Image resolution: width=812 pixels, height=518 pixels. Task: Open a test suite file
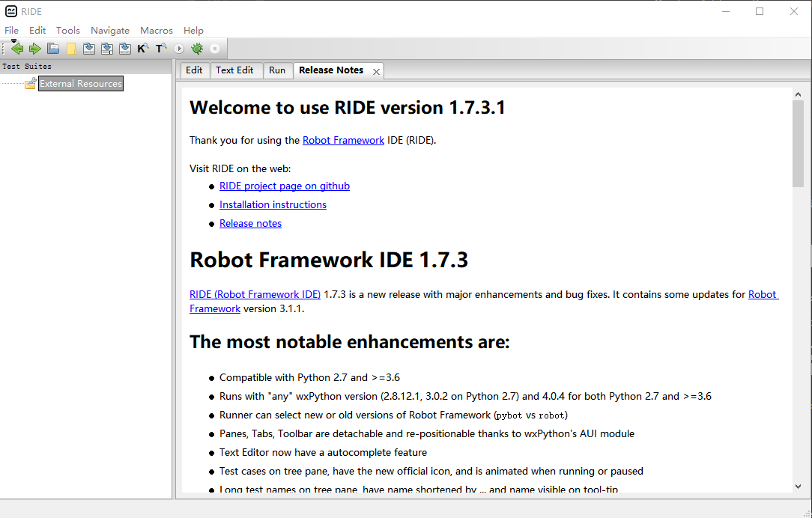[x=53, y=48]
